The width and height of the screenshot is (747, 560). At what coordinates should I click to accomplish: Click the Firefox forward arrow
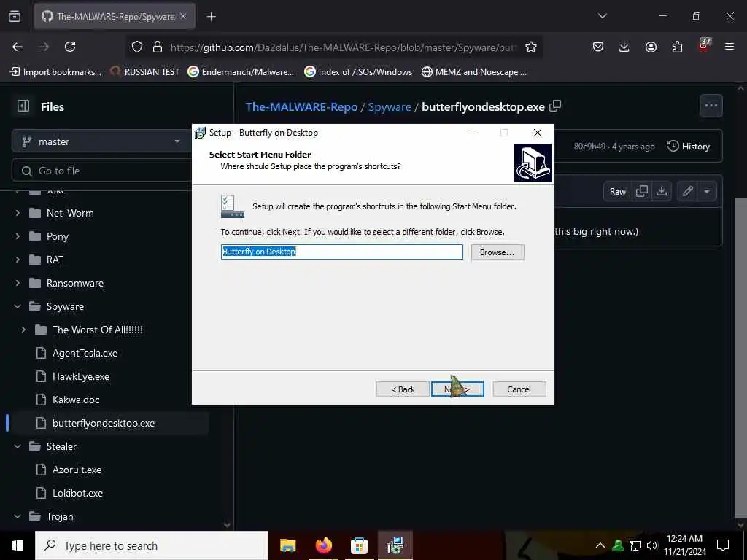click(x=43, y=47)
